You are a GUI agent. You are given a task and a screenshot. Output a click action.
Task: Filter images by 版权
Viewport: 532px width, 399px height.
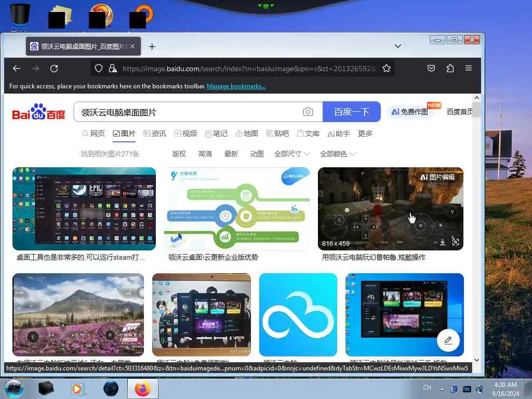179,154
